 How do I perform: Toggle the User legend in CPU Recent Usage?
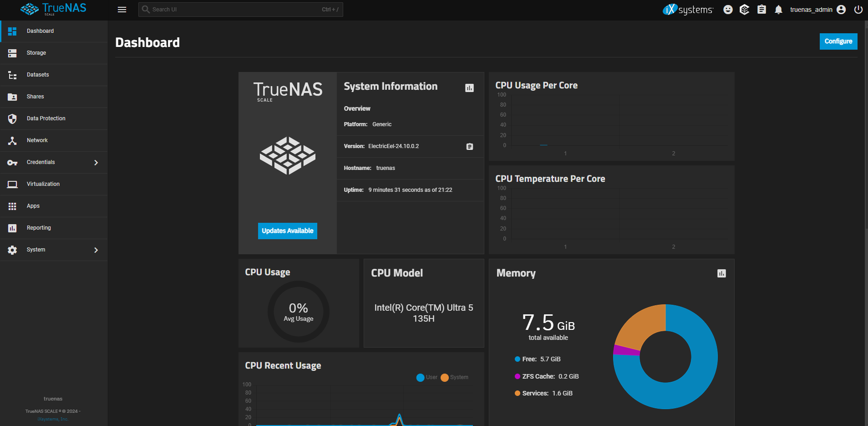[x=426, y=377]
